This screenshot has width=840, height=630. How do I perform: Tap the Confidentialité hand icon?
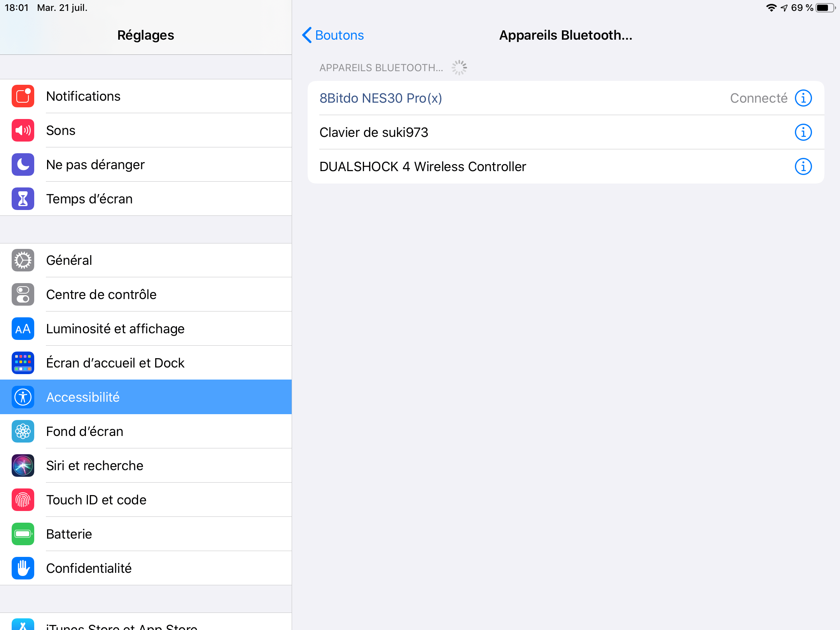(x=23, y=568)
